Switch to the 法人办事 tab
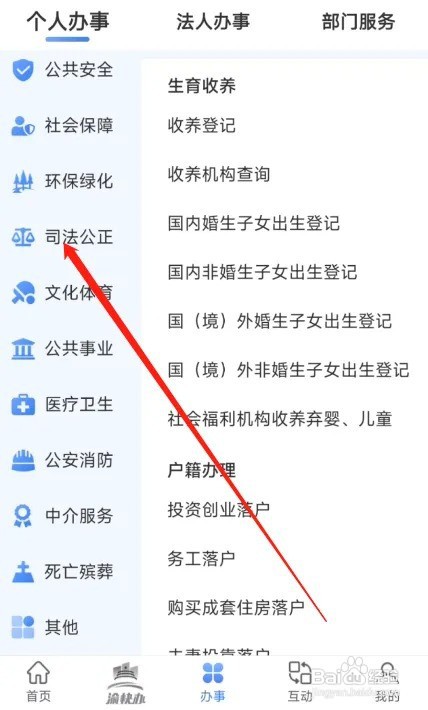Image resolution: width=428 pixels, height=710 pixels. coord(213,21)
